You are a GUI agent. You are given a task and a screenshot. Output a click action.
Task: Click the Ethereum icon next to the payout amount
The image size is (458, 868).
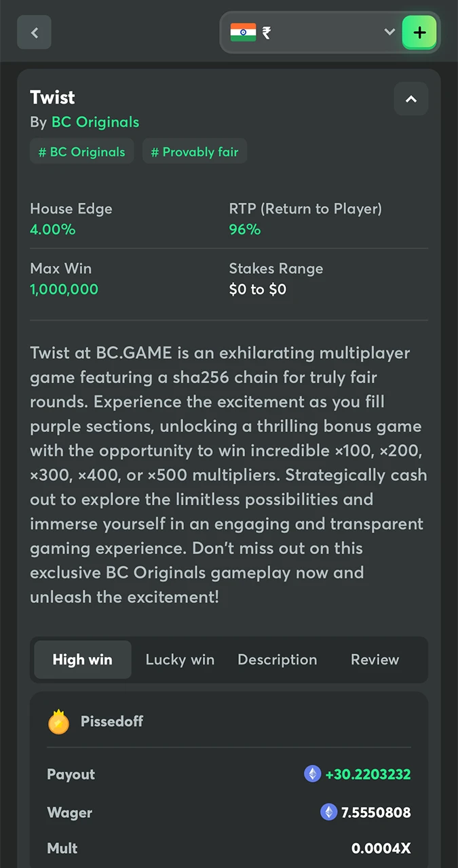(x=313, y=773)
